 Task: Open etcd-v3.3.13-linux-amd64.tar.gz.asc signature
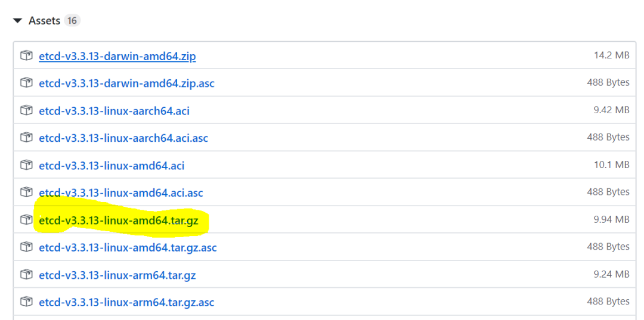[128, 248]
